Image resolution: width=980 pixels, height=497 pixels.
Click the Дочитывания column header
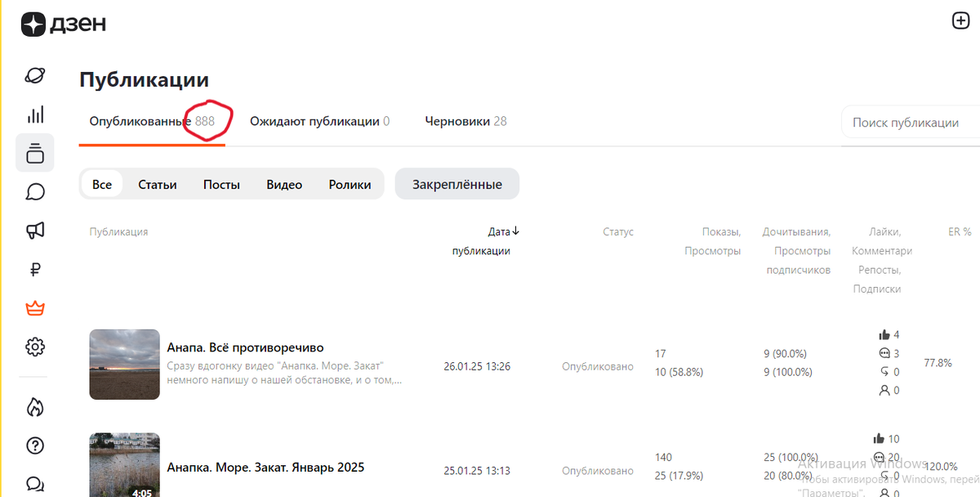[796, 251]
